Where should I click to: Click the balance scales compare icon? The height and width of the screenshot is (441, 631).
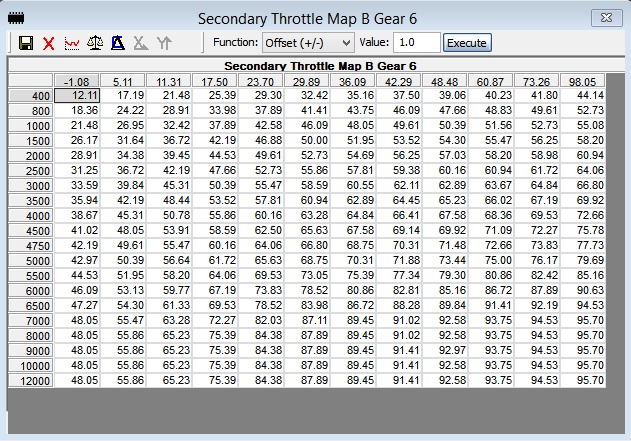tap(95, 43)
